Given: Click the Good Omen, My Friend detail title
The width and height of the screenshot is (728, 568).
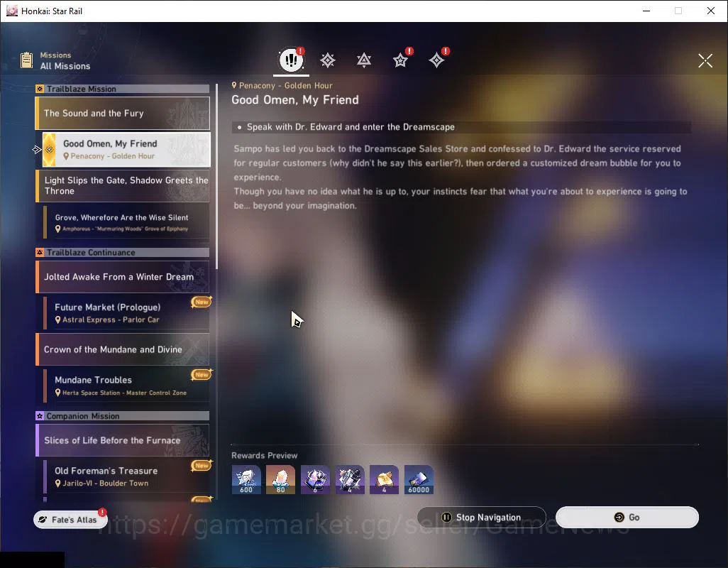Looking at the screenshot, I should point(295,100).
